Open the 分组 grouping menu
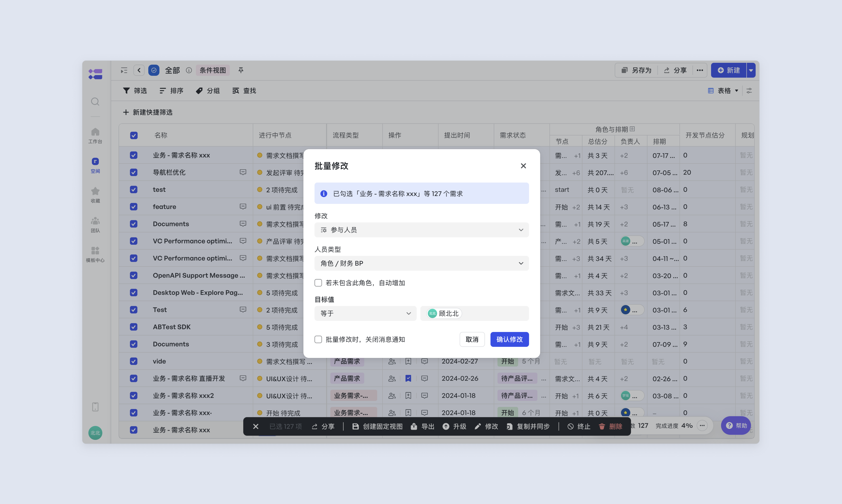Image resolution: width=842 pixels, height=504 pixels. pyautogui.click(x=208, y=91)
